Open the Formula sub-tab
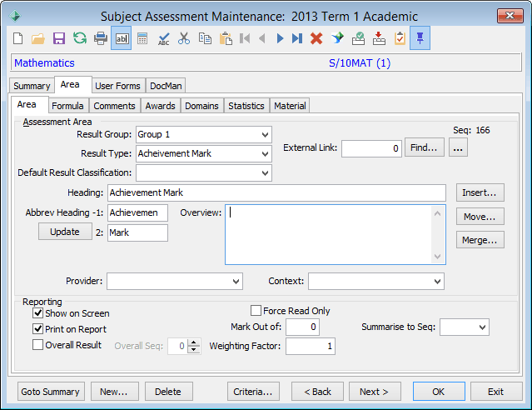The width and height of the screenshot is (532, 410). [x=67, y=106]
